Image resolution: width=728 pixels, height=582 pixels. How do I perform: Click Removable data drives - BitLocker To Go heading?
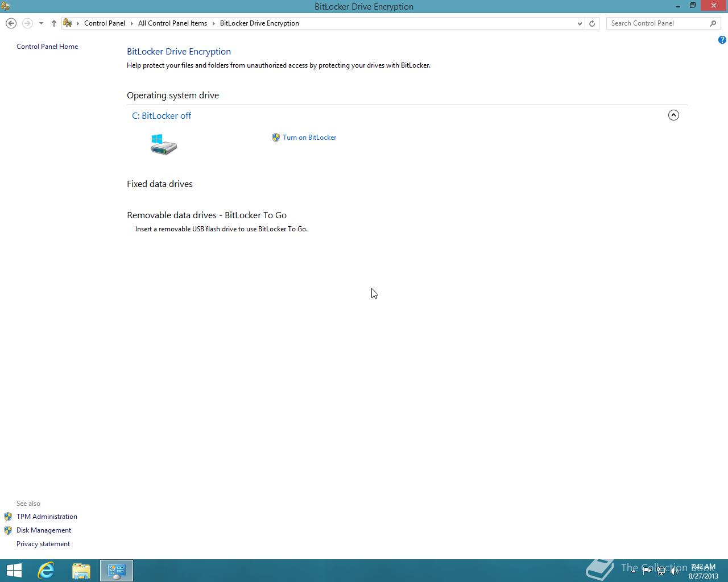(x=206, y=215)
